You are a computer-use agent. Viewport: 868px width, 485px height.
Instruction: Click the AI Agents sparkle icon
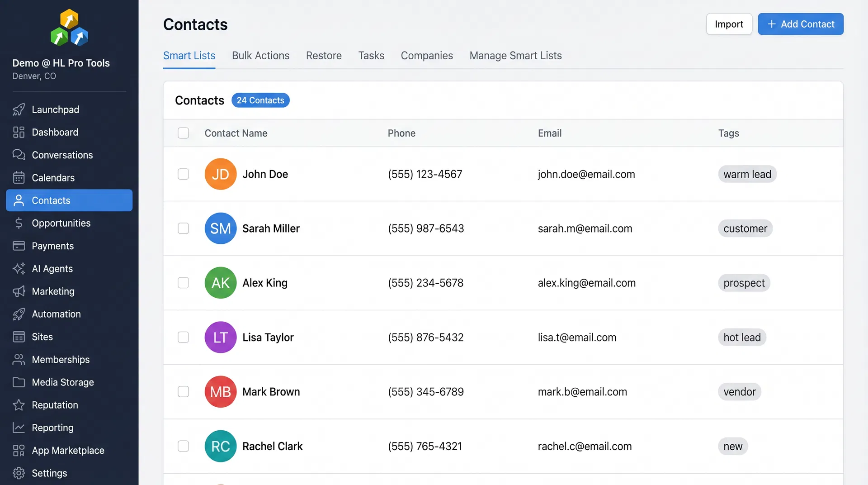(19, 269)
